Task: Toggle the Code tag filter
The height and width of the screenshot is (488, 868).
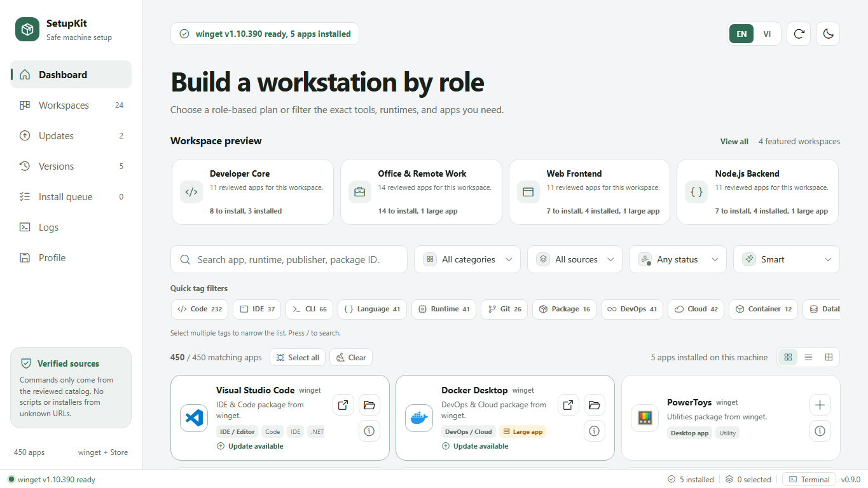Action: (200, 309)
